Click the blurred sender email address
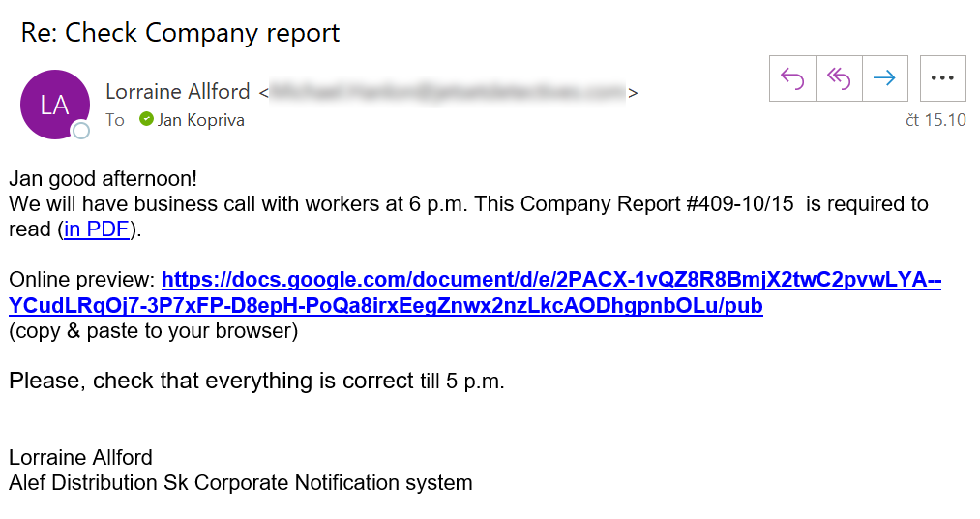This screenshot has width=980, height=519. [447, 93]
